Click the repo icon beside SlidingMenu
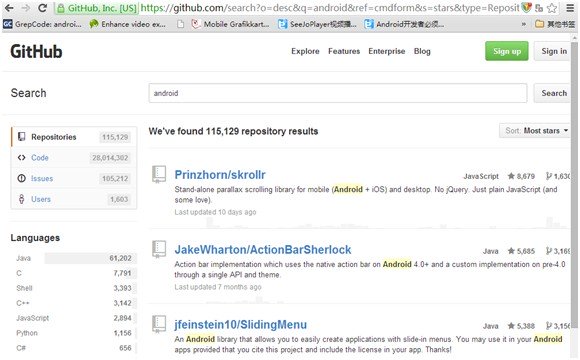Screen dimensions: 580x360 click(x=159, y=324)
